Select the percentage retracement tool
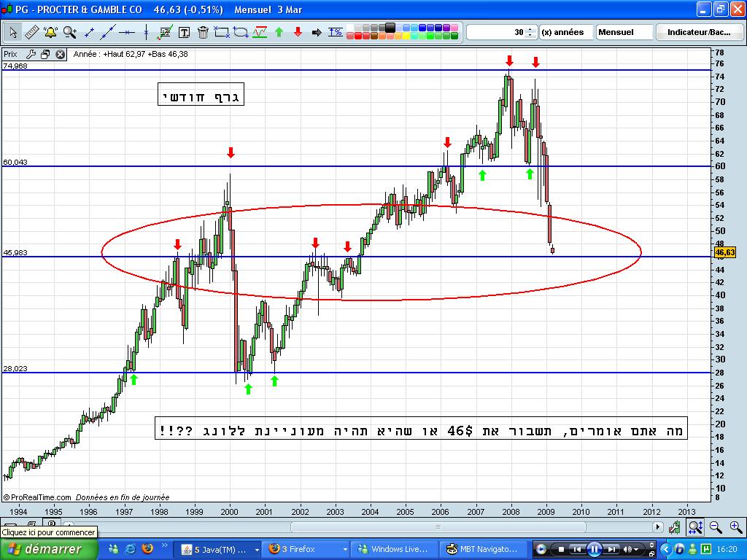 [336, 32]
